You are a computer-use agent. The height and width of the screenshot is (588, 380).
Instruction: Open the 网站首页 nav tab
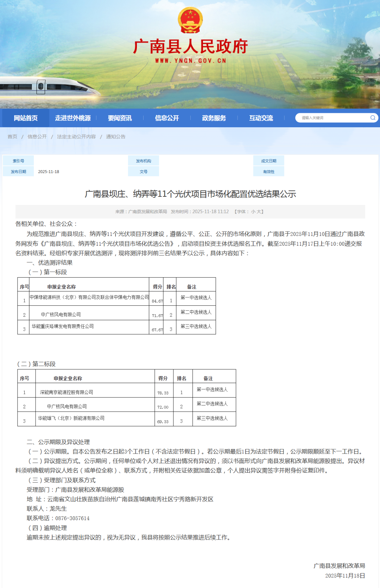pos(26,118)
